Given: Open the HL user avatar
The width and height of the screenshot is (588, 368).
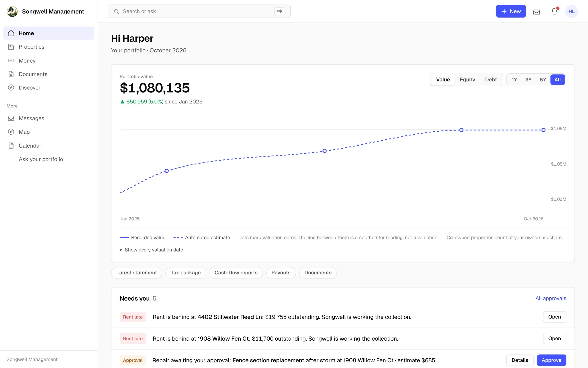Looking at the screenshot, I should (x=571, y=11).
